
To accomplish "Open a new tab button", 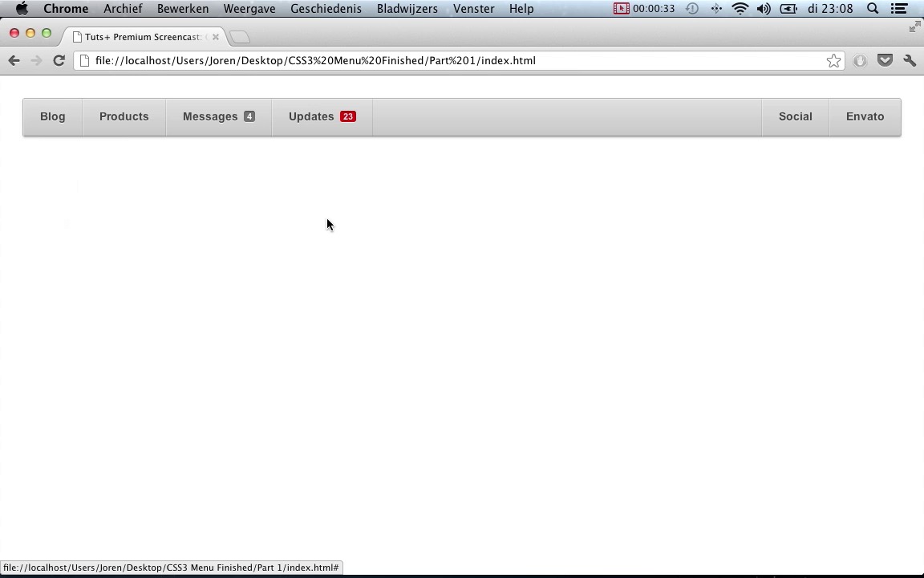I will click(x=240, y=37).
